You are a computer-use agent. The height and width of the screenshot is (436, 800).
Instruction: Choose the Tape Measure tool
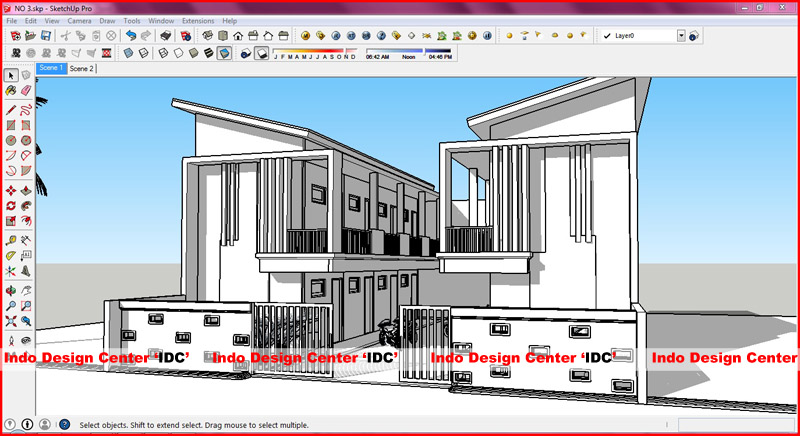point(11,240)
